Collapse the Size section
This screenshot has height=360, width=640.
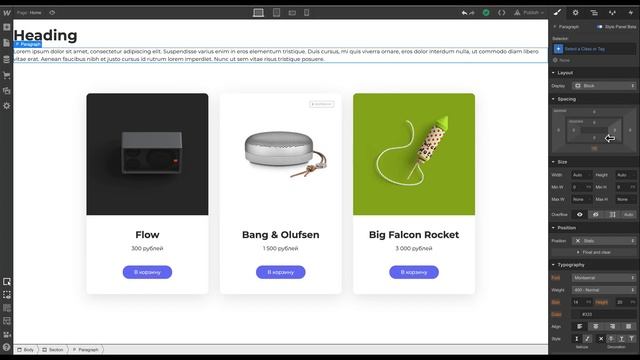(594, 162)
